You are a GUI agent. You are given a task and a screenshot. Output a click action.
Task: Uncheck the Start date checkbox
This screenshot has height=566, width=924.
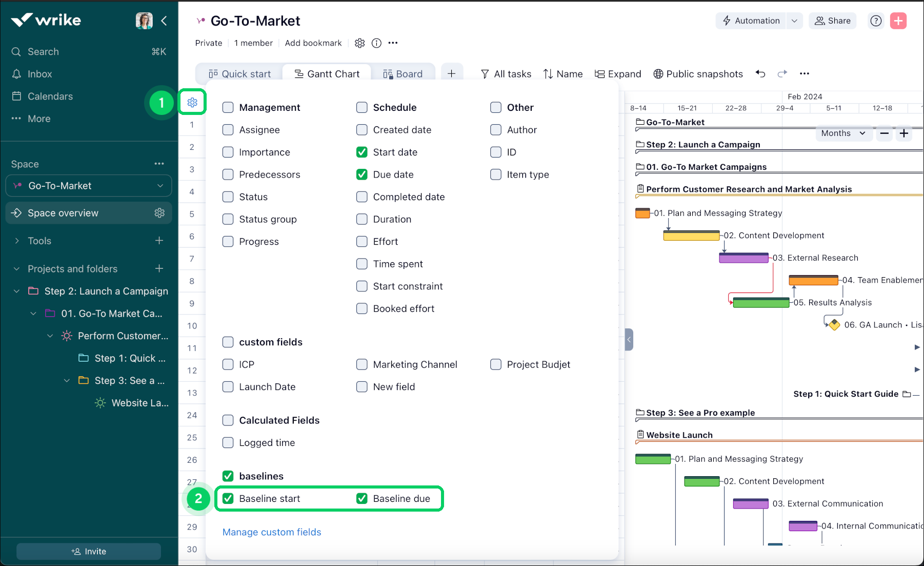coord(362,152)
